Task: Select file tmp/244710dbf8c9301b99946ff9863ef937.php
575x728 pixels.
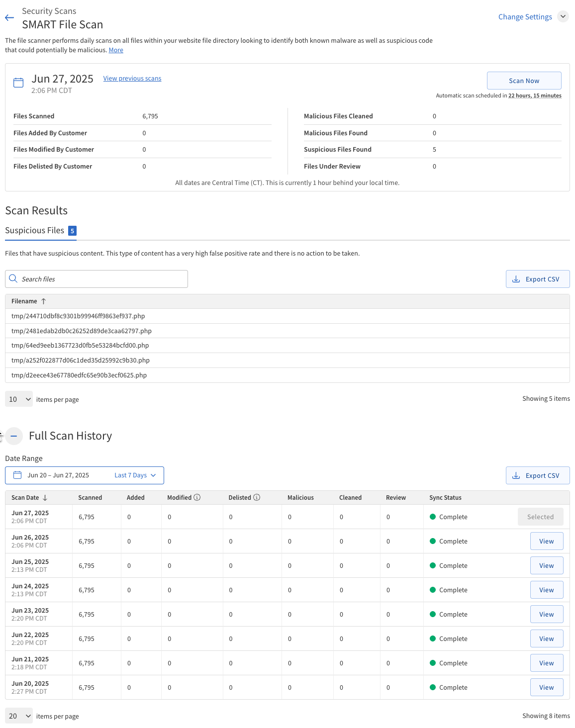Action: 287,316
